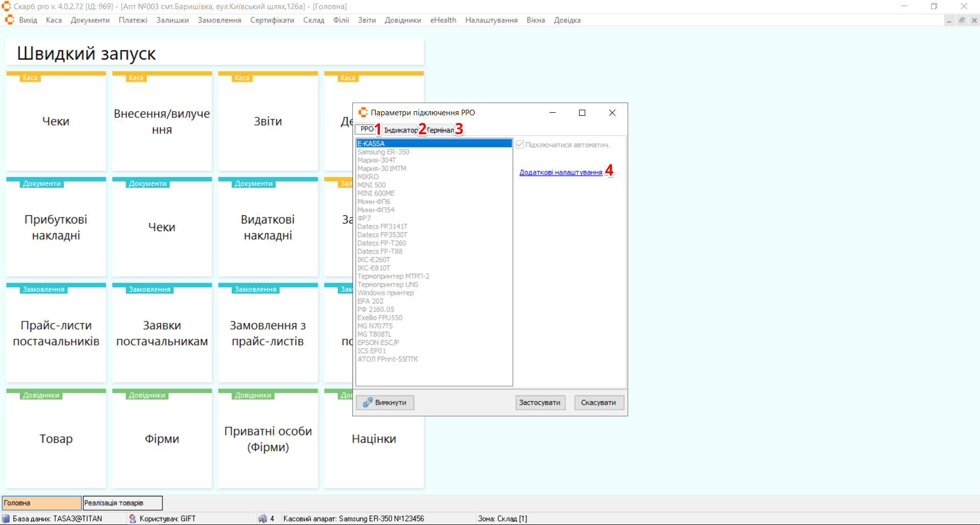The width and height of the screenshot is (980, 525).
Task: Select Datecs FP-T260 in the device list
Action: pyautogui.click(x=381, y=243)
